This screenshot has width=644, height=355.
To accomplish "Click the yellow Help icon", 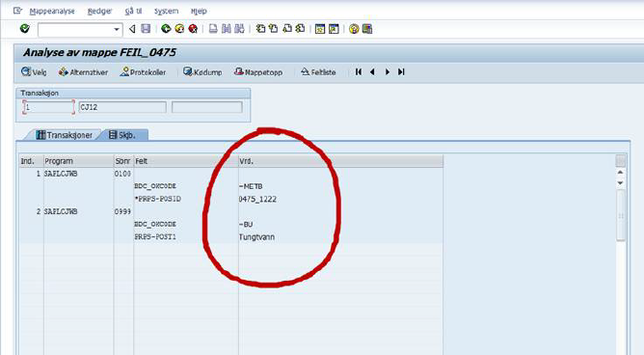I will [x=354, y=29].
